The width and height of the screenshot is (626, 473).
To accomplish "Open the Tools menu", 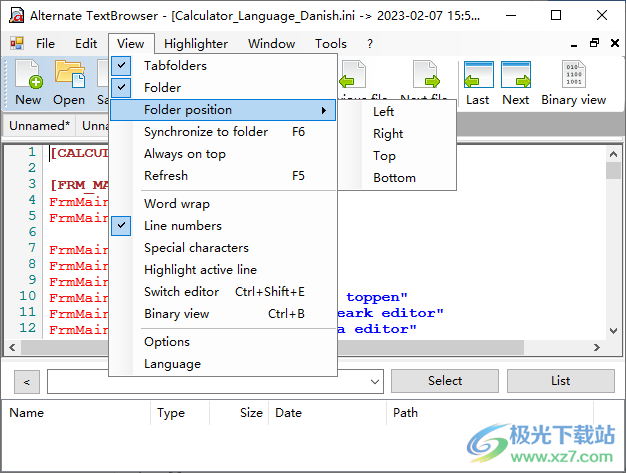I will (331, 44).
